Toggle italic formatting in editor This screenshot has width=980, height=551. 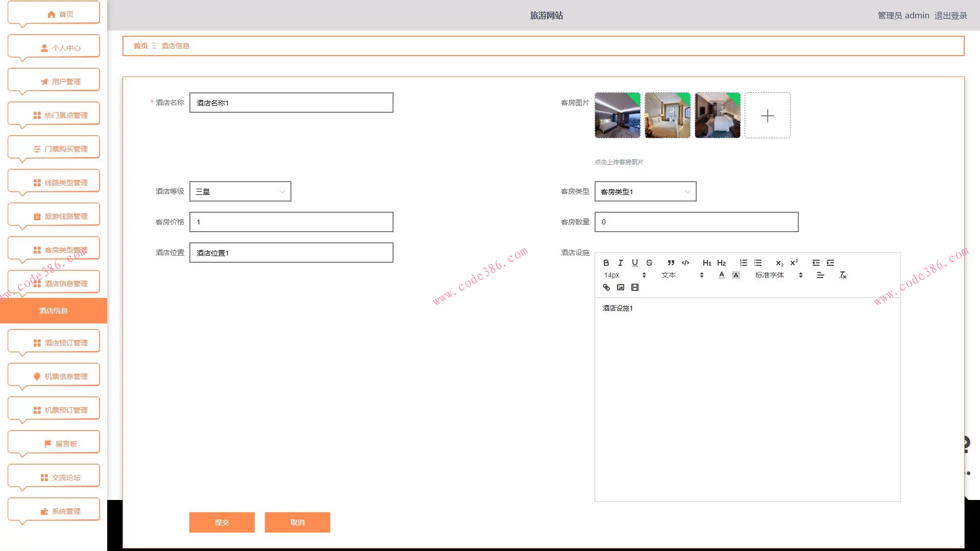click(620, 263)
